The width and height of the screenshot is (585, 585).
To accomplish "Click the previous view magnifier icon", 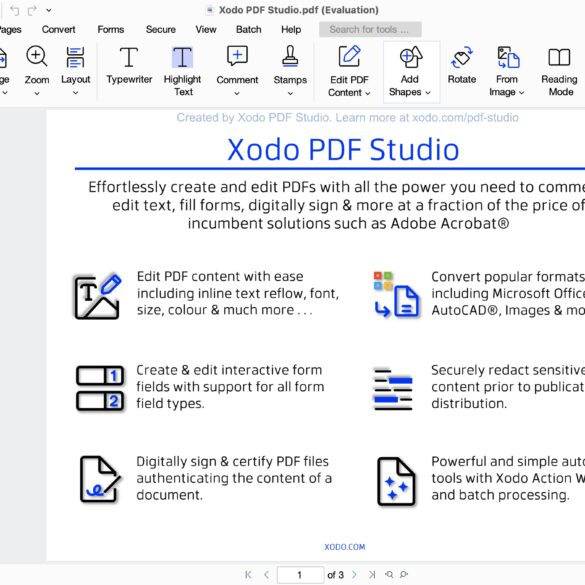I will pyautogui.click(x=389, y=575).
